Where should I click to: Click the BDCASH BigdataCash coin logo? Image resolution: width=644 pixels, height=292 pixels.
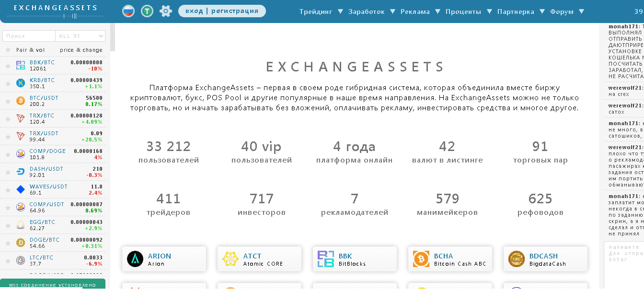point(517,259)
